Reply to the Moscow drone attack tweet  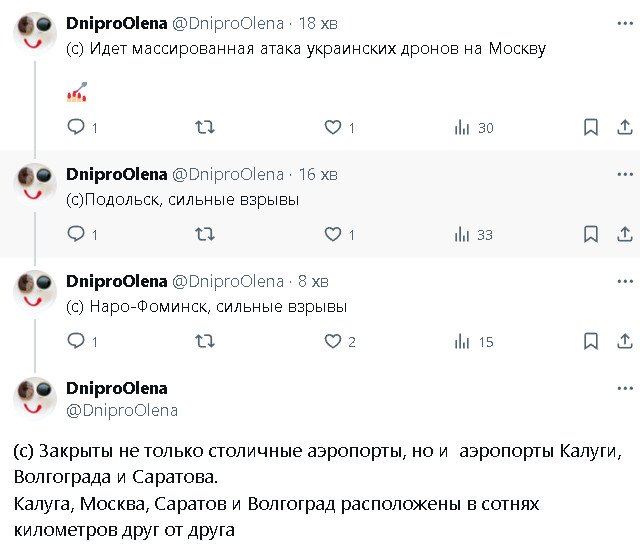76,127
